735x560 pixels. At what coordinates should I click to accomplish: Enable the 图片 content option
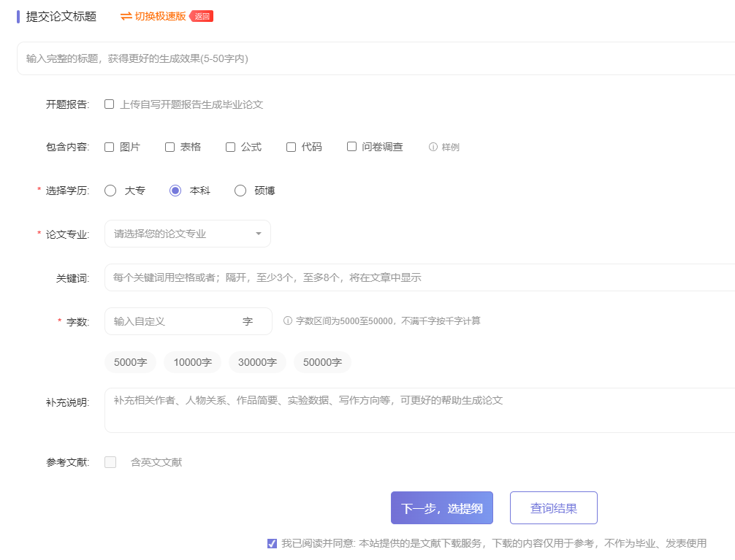tap(108, 147)
